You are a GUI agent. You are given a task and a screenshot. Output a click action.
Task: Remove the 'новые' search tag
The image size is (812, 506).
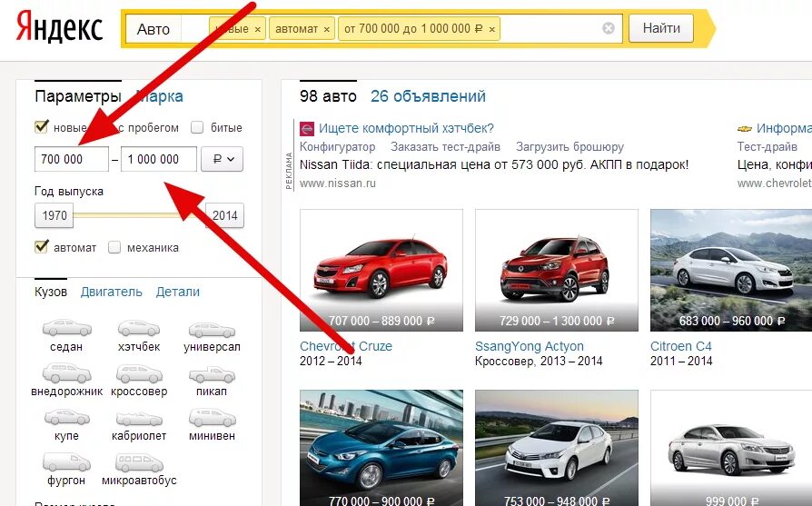click(x=257, y=29)
